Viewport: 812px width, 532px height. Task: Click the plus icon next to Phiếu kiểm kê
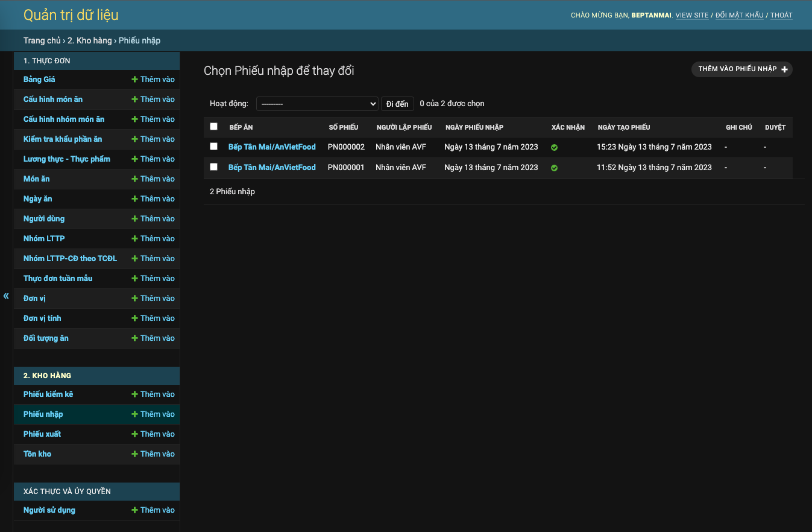click(133, 394)
